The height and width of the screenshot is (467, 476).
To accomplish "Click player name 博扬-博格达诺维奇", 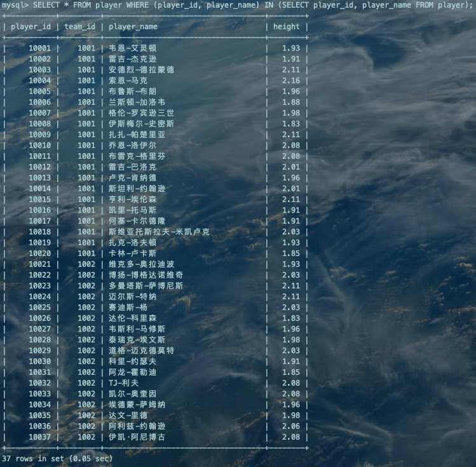I will tap(146, 275).
